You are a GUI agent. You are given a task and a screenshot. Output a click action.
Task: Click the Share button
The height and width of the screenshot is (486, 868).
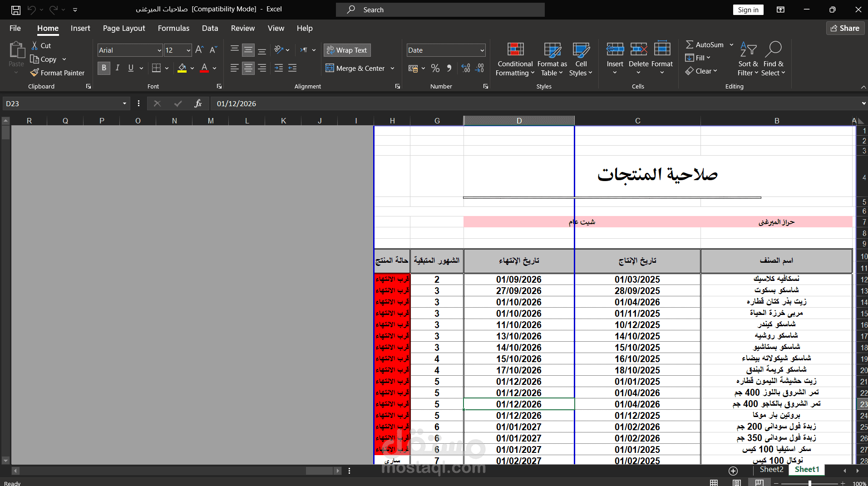(845, 28)
